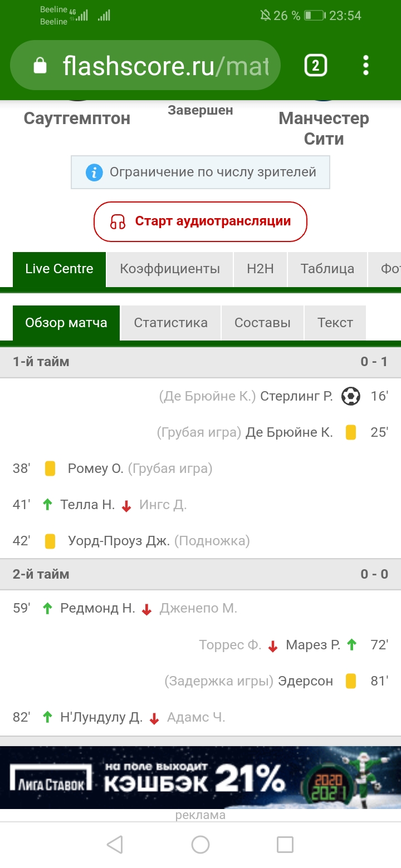
Task: Tap the flashscore.ru address bar
Action: [165, 66]
